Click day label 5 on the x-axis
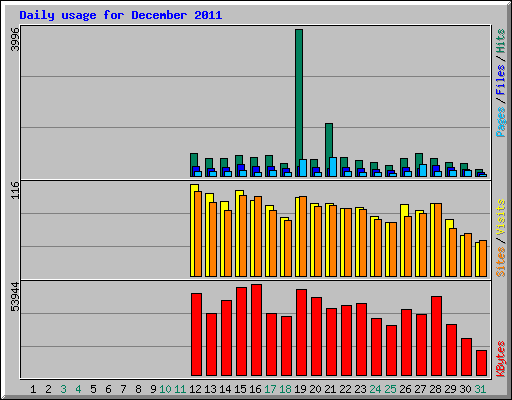The image size is (512, 400). [93, 389]
